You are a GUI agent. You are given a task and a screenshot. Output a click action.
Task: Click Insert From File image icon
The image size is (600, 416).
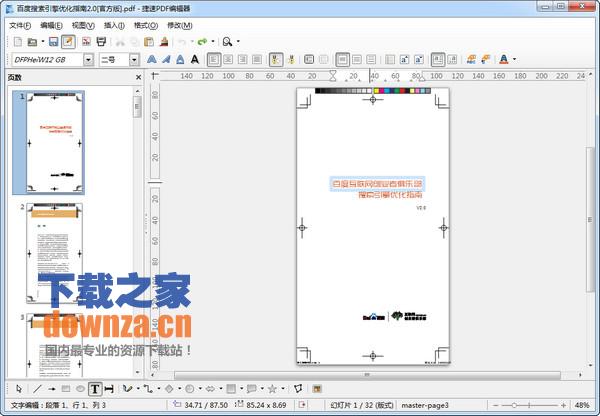[316, 389]
